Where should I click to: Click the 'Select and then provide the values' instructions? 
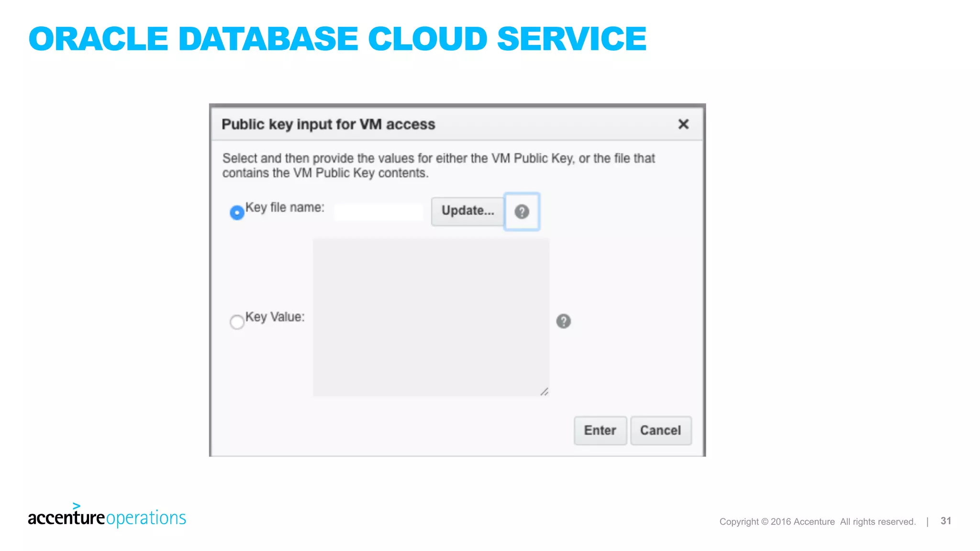[x=438, y=165]
